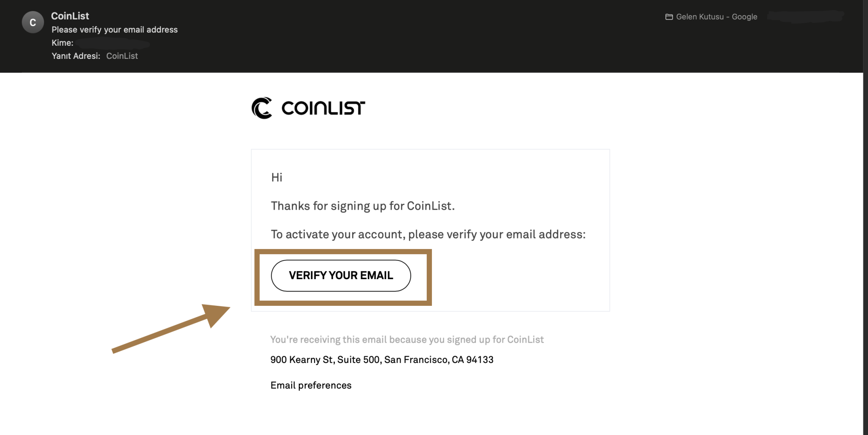Open the Email preferences link
Screen dimensions: 868x435
[x=311, y=385]
